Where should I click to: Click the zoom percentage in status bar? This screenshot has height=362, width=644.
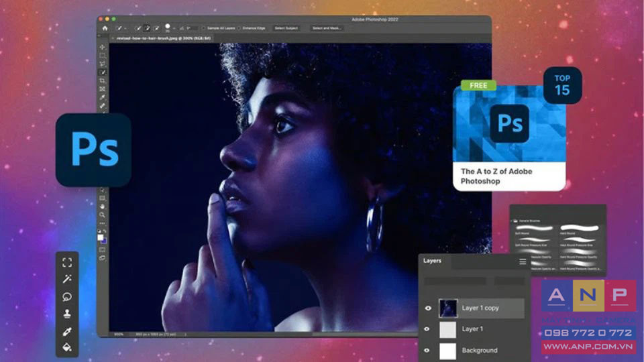point(119,335)
